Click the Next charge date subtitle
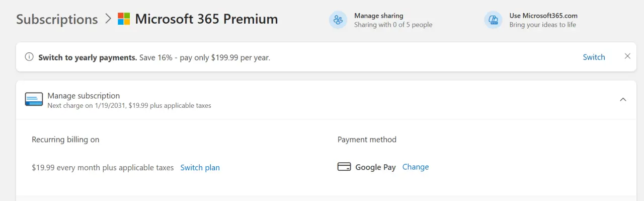This screenshot has height=201, width=644. [129, 106]
